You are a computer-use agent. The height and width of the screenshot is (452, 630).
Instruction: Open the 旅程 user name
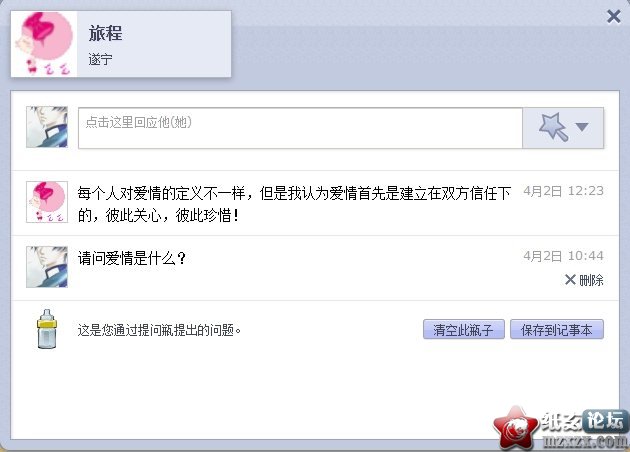105,33
